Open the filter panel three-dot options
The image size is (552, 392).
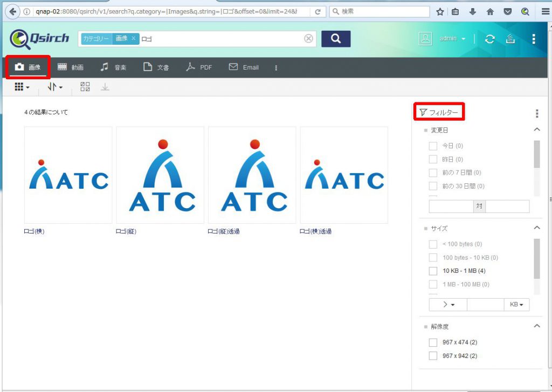click(537, 113)
